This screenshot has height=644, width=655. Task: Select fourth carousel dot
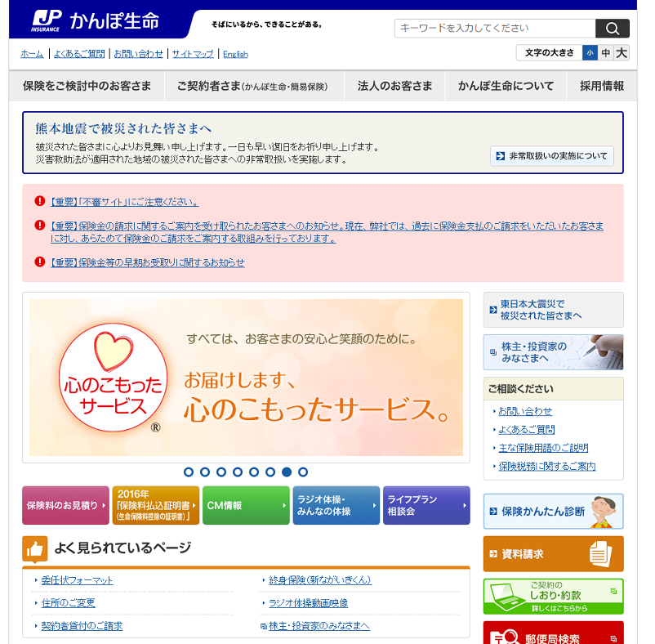238,472
